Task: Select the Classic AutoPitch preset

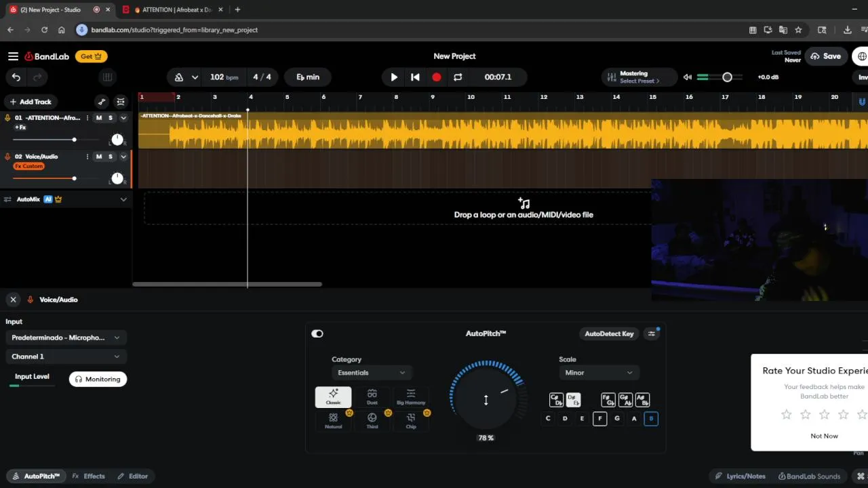Action: (x=333, y=397)
